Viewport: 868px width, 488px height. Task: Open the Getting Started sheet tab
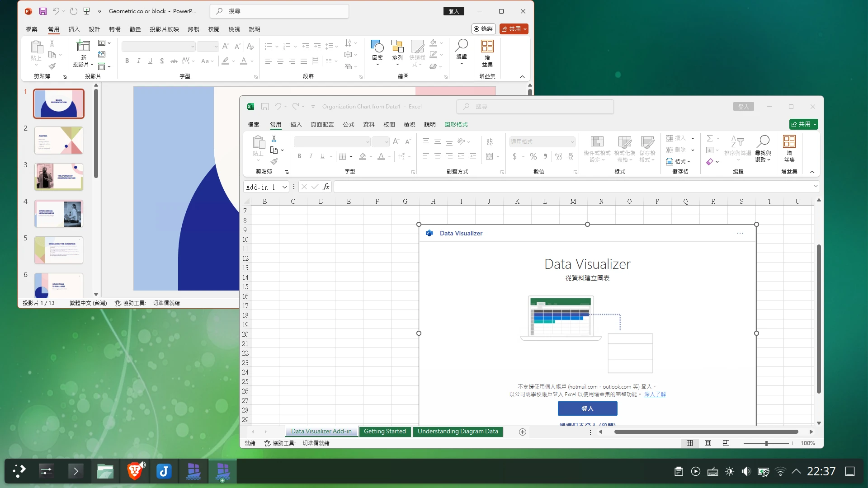[x=385, y=431]
